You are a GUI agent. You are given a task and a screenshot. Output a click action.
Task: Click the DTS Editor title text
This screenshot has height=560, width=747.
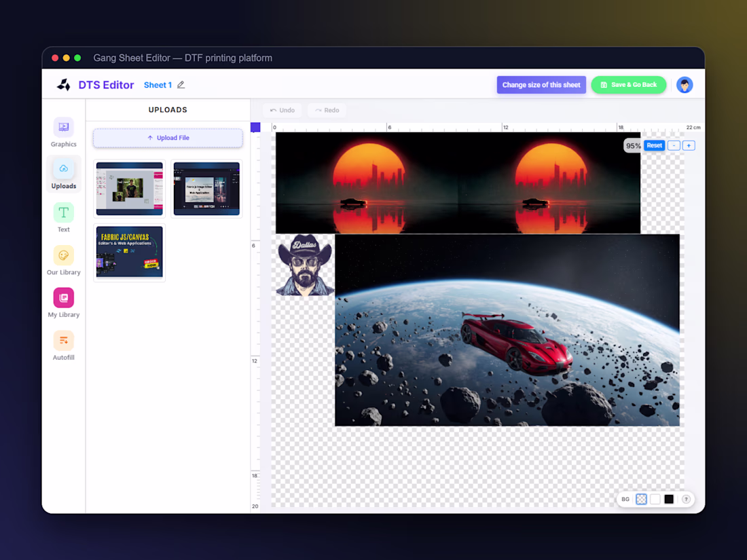click(106, 85)
